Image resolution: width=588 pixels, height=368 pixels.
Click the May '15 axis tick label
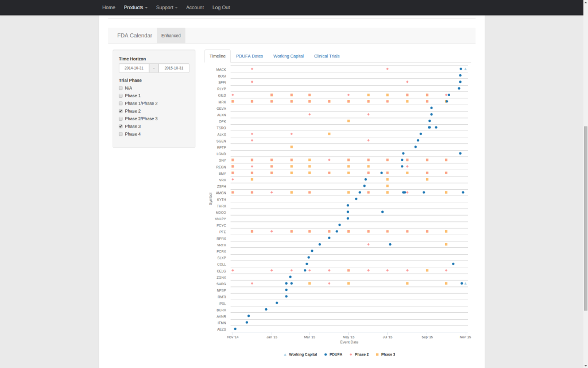point(349,337)
